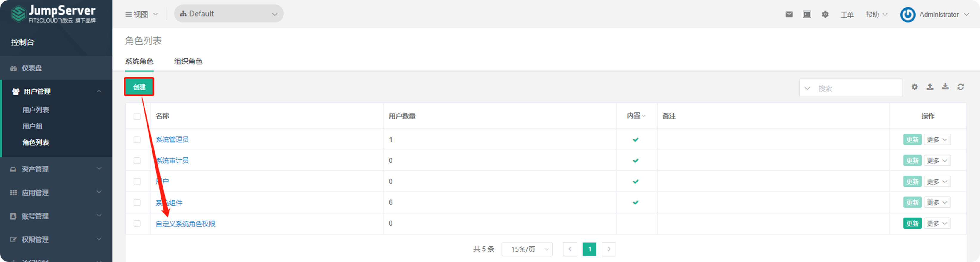Image resolution: width=980 pixels, height=262 pixels.
Task: Open the Default organization dropdown
Action: 229,14
